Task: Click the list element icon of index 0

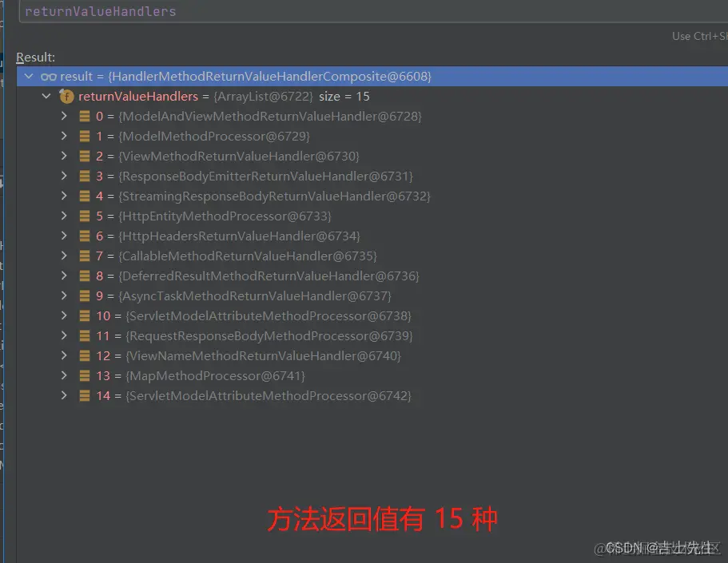Action: click(x=85, y=116)
